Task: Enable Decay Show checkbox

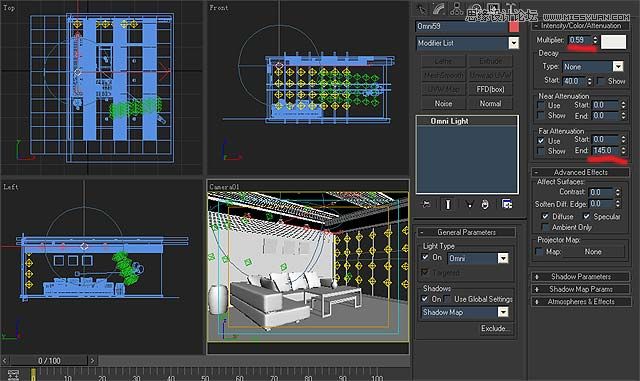Action: pyautogui.click(x=600, y=81)
